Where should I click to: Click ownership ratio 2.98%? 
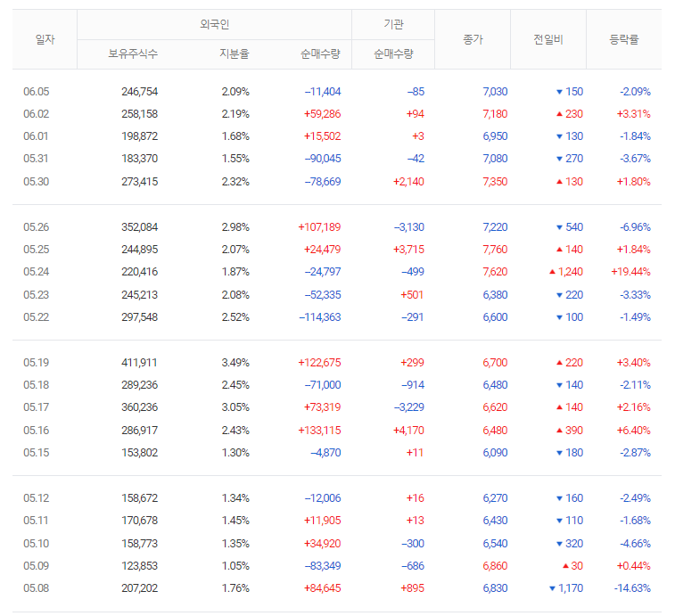pyautogui.click(x=235, y=226)
